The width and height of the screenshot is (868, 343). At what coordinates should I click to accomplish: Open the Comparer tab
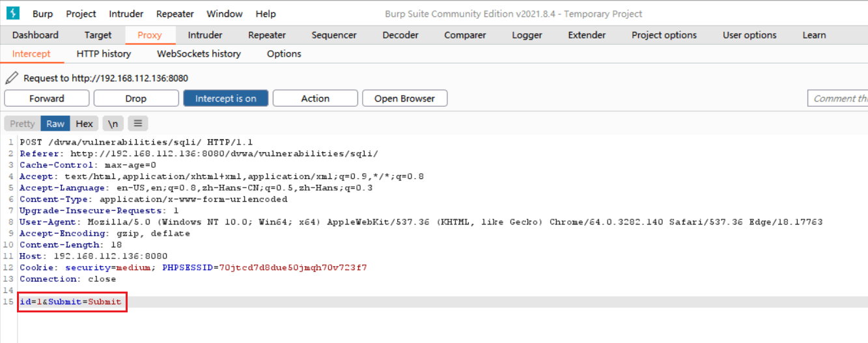click(x=465, y=35)
